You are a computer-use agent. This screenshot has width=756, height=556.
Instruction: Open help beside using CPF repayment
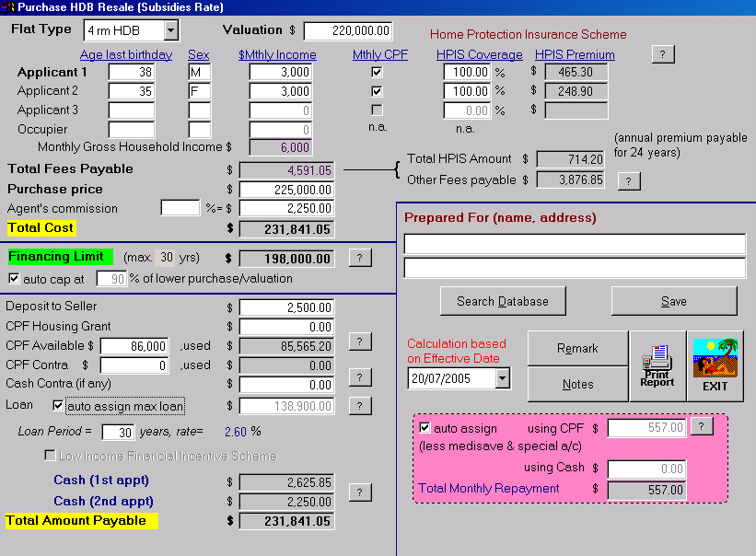(702, 426)
